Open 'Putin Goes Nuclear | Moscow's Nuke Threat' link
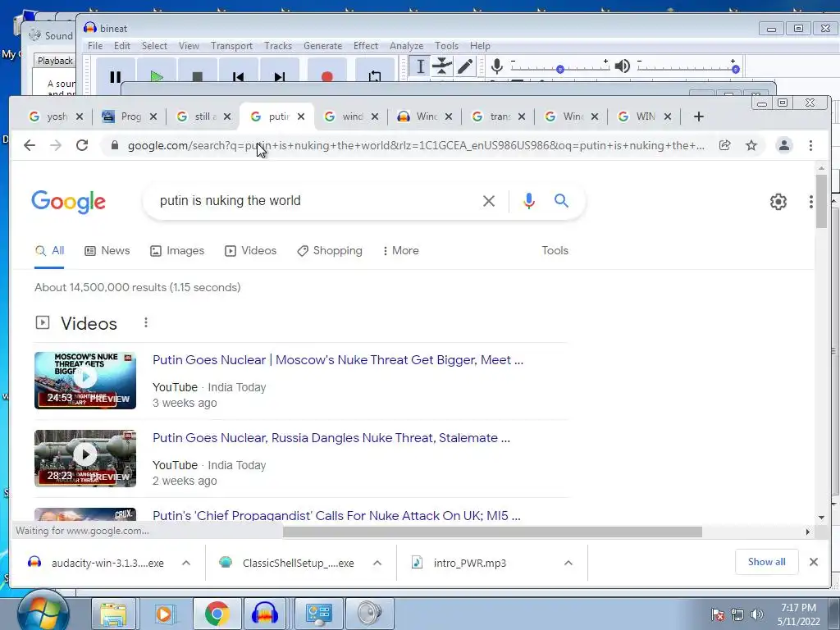This screenshot has width=840, height=630. pos(338,360)
